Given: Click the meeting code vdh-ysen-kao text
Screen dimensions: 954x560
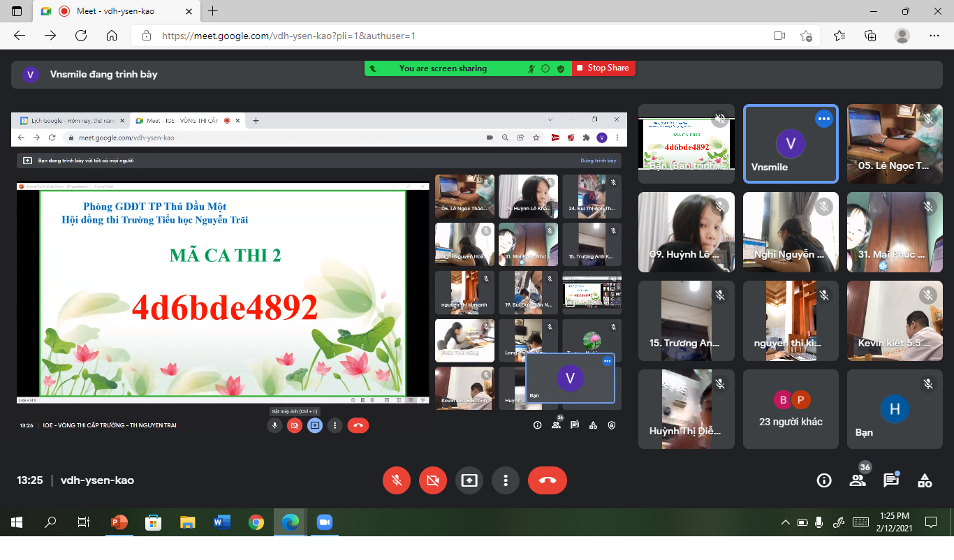Looking at the screenshot, I should point(97,480).
